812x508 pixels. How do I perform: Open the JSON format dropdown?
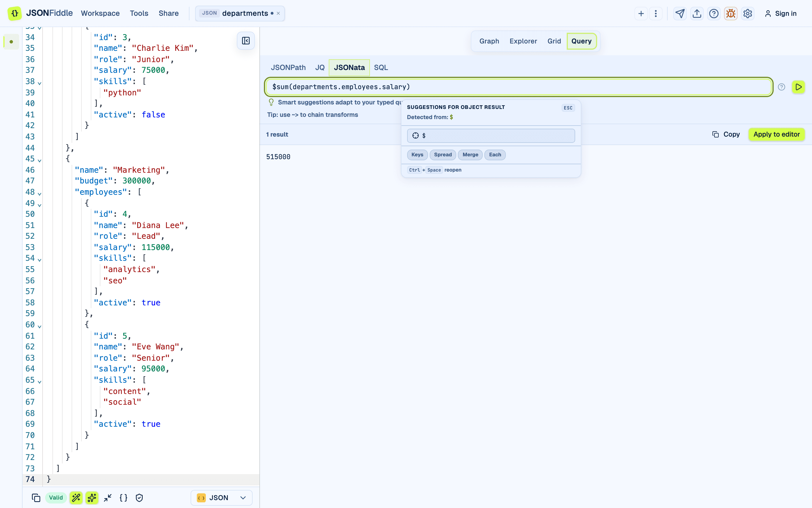point(221,498)
